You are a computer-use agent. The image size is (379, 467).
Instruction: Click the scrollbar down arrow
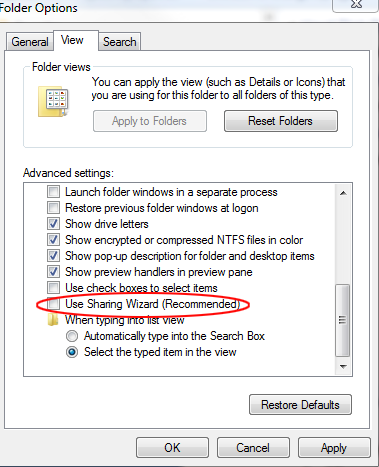coord(343,367)
